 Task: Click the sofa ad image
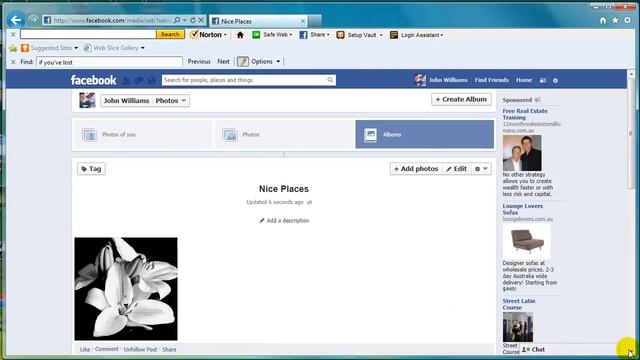(527, 241)
